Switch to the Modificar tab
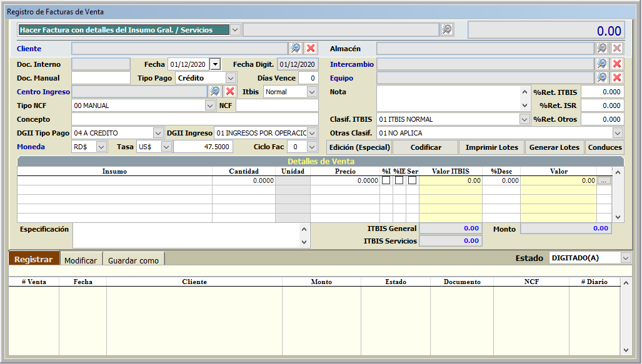 (x=81, y=260)
